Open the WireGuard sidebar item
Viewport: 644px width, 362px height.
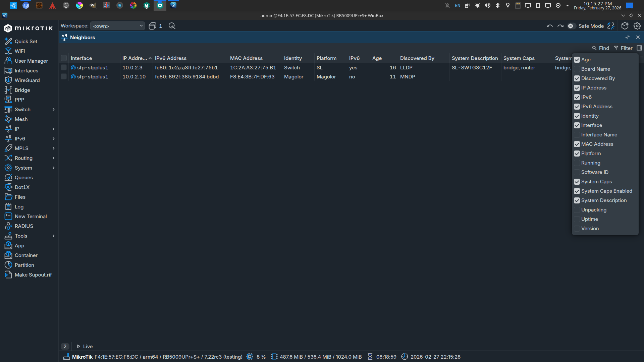coord(27,80)
